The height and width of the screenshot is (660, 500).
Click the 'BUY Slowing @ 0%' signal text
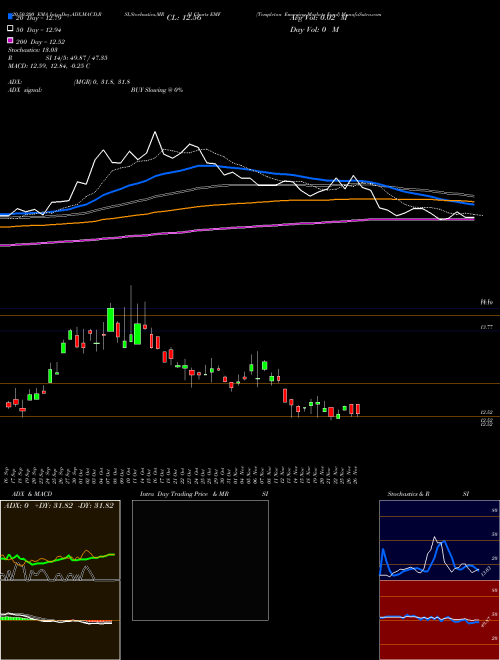(x=157, y=90)
